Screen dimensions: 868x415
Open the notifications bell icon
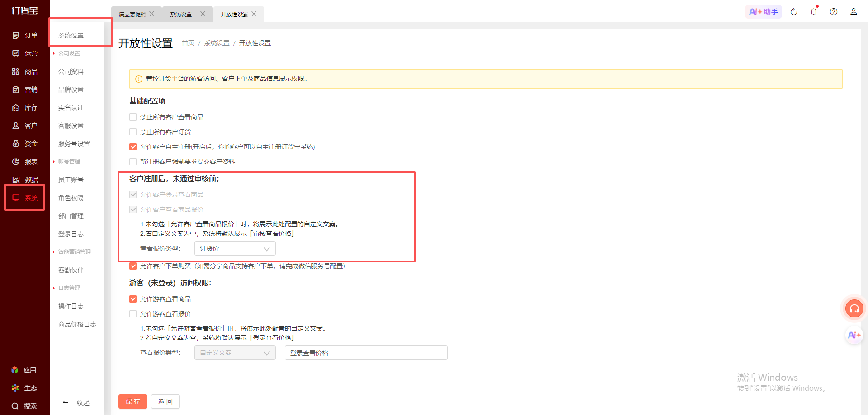point(814,12)
